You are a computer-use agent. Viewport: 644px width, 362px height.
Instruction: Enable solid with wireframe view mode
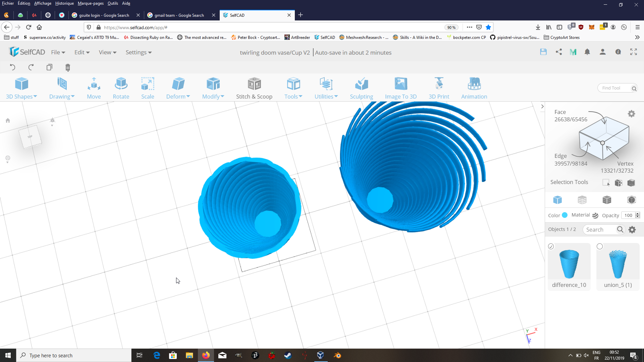(x=607, y=200)
